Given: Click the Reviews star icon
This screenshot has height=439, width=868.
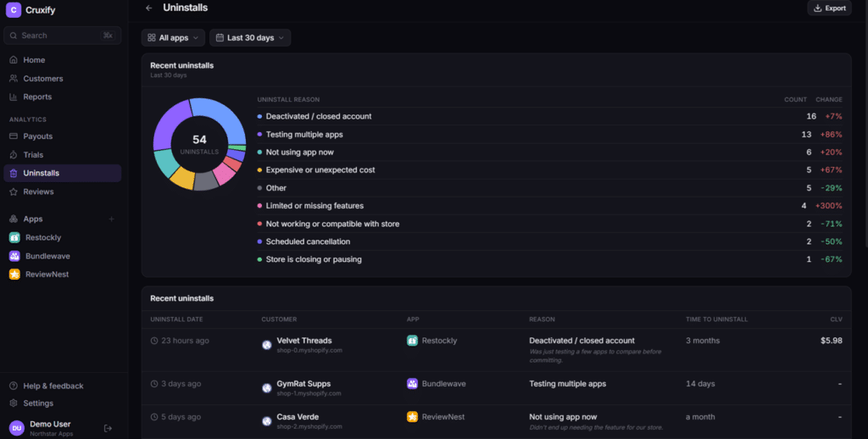Looking at the screenshot, I should 14,192.
